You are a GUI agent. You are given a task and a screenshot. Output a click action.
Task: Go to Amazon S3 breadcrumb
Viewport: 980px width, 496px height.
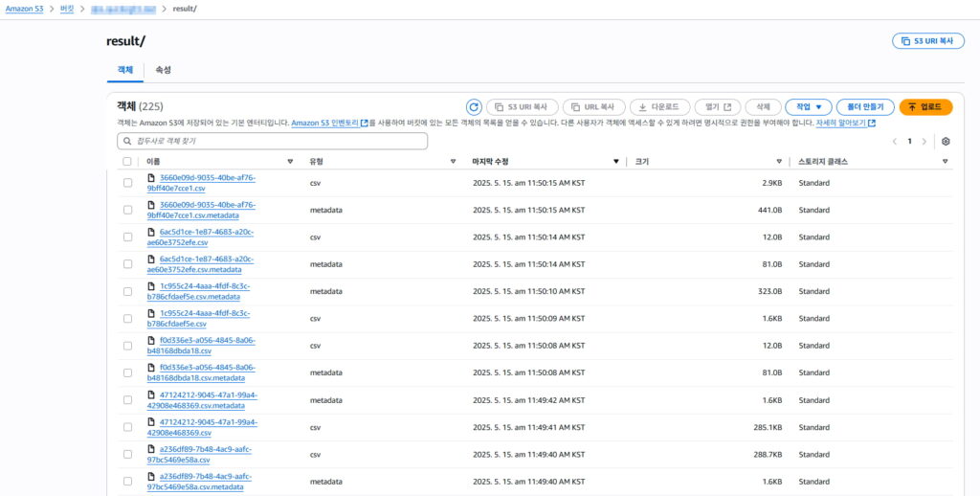coord(24,9)
